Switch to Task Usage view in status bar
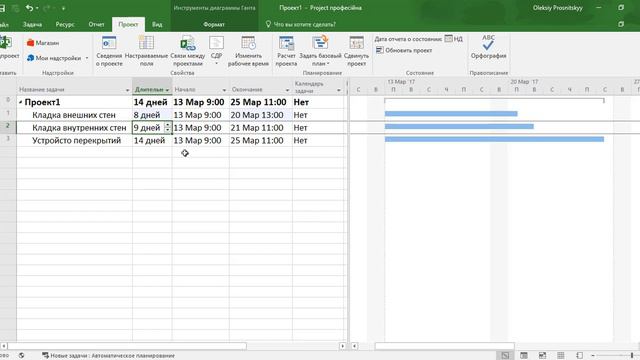 click(524, 356)
